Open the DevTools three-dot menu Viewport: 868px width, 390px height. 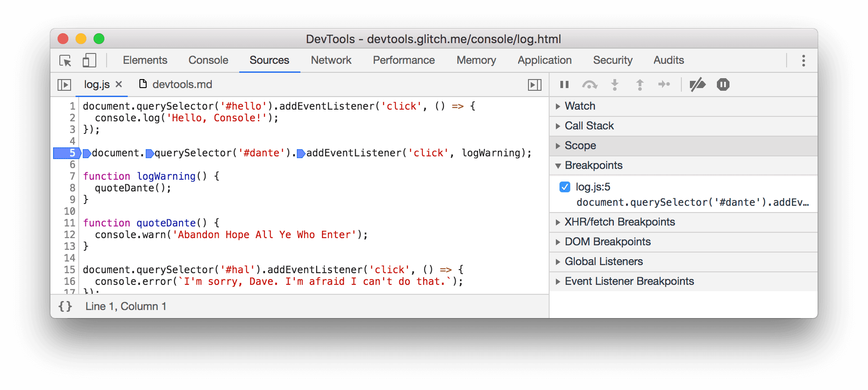(803, 61)
